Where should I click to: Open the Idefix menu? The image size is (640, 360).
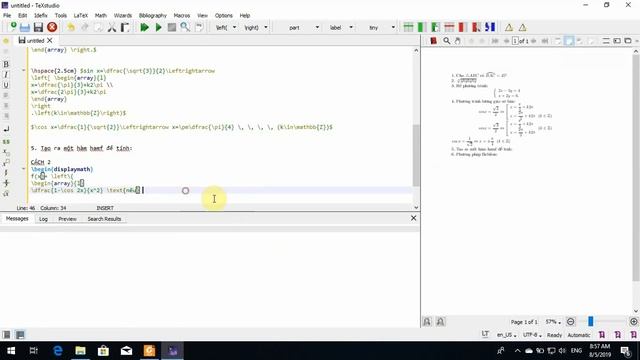(x=40, y=16)
